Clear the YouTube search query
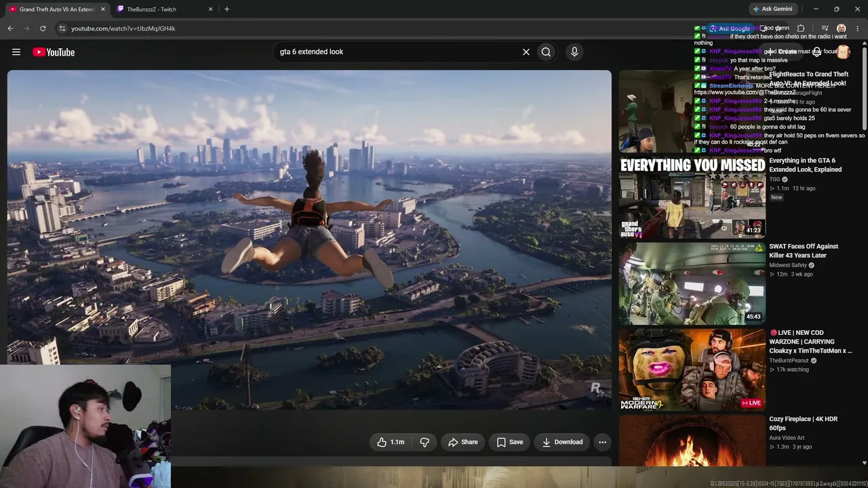Screen dimensions: 868x488 [526, 52]
